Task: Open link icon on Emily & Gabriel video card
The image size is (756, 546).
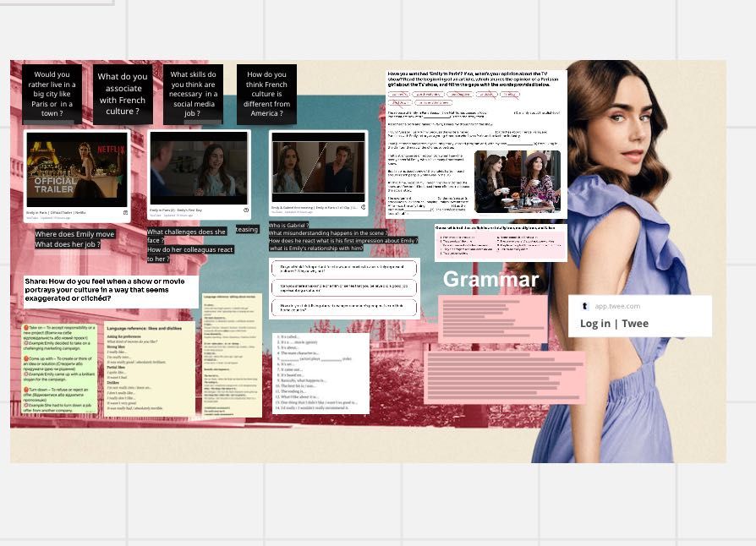Action: (363, 207)
